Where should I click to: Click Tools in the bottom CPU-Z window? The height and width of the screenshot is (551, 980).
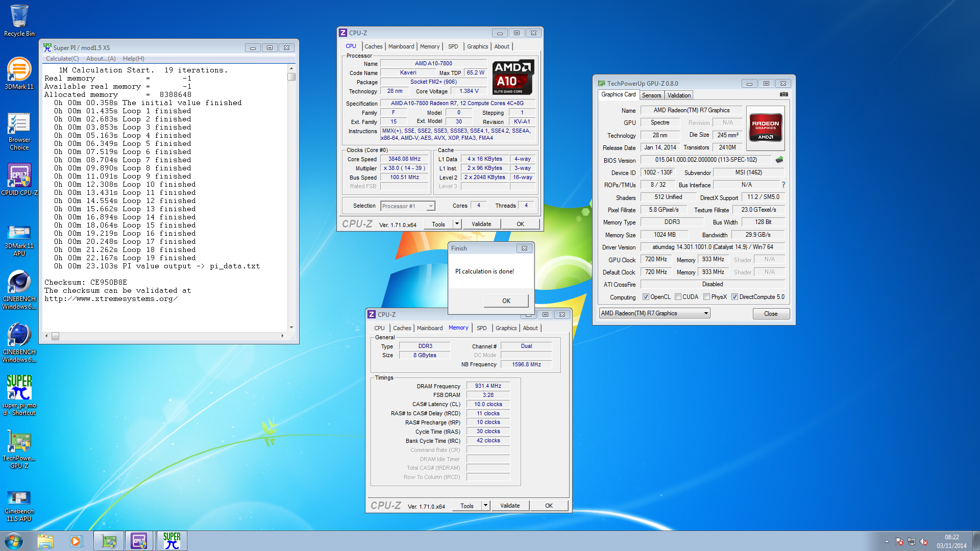pyautogui.click(x=467, y=506)
